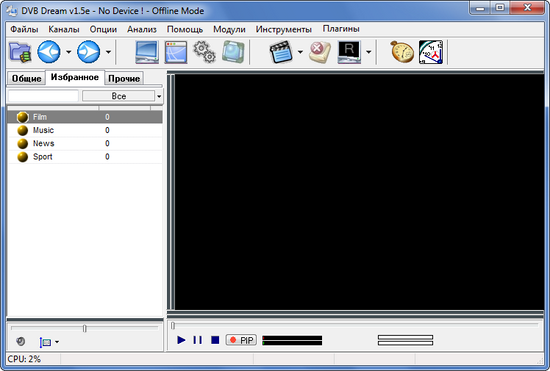Click the R monitor toolbar icon

pyautogui.click(x=349, y=52)
